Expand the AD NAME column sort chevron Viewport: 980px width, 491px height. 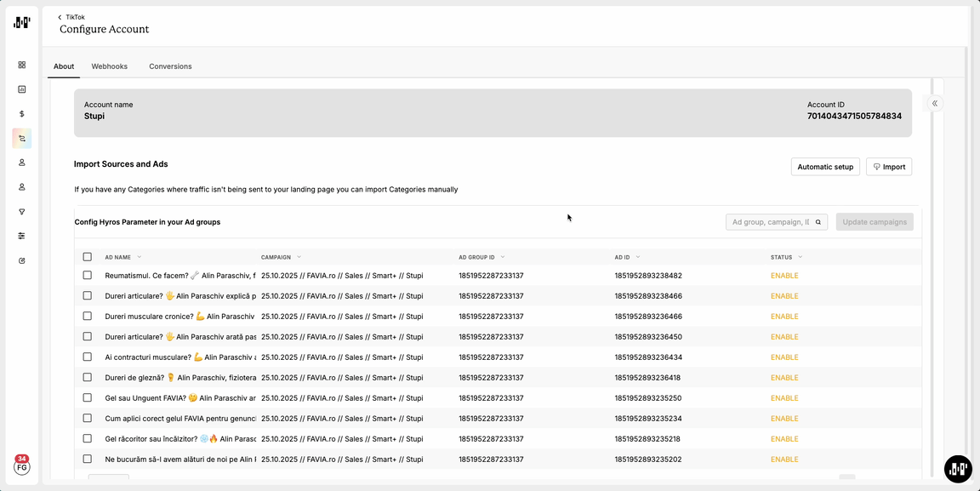tap(140, 257)
